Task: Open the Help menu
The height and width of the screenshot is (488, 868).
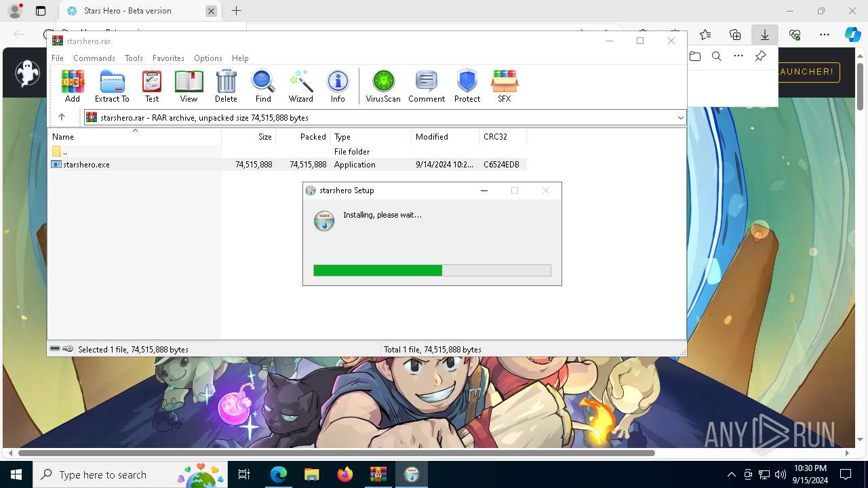Action: pyautogui.click(x=240, y=58)
